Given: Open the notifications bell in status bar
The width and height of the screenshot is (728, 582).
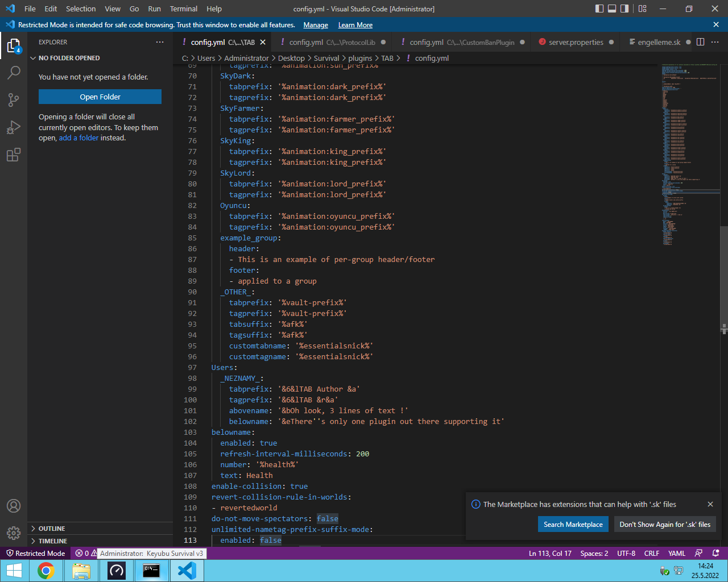Looking at the screenshot, I should (716, 553).
